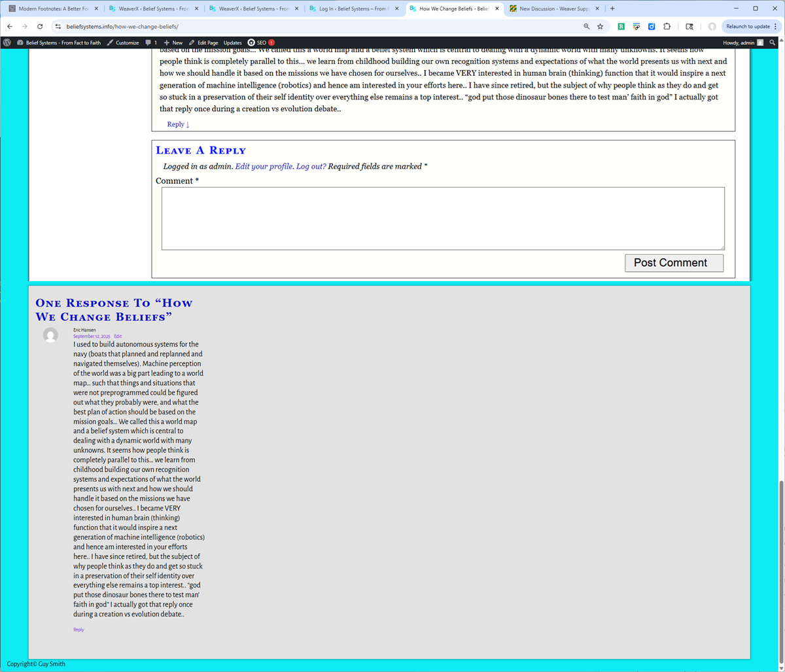Go back with the browser back arrow
Viewport: 785px width, 672px height.
click(x=10, y=27)
